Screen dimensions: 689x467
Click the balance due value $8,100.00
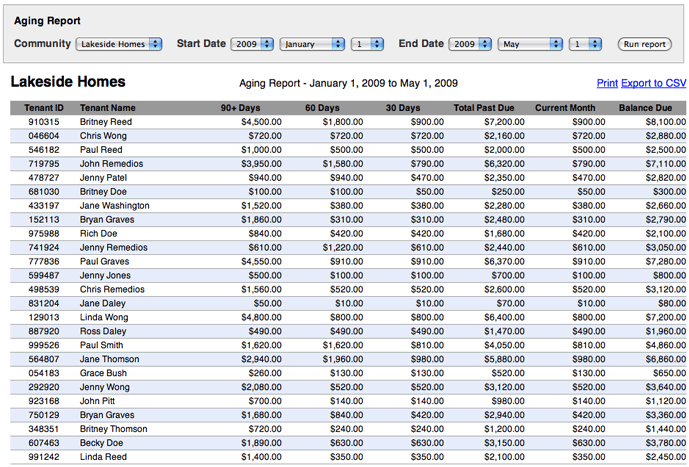pyautogui.click(x=666, y=122)
